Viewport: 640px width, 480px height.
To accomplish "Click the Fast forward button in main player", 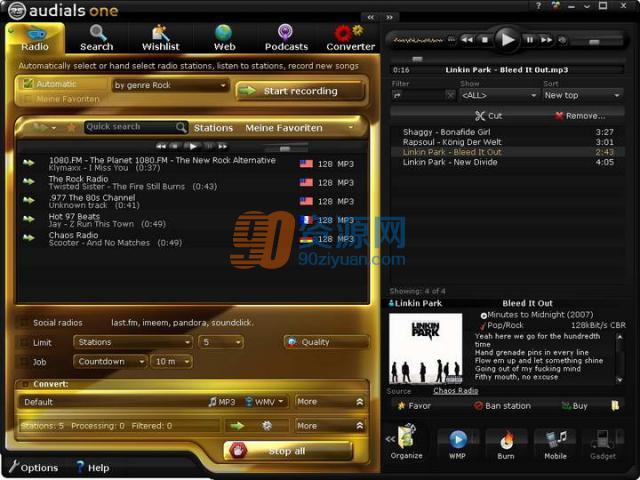I will click(547, 40).
